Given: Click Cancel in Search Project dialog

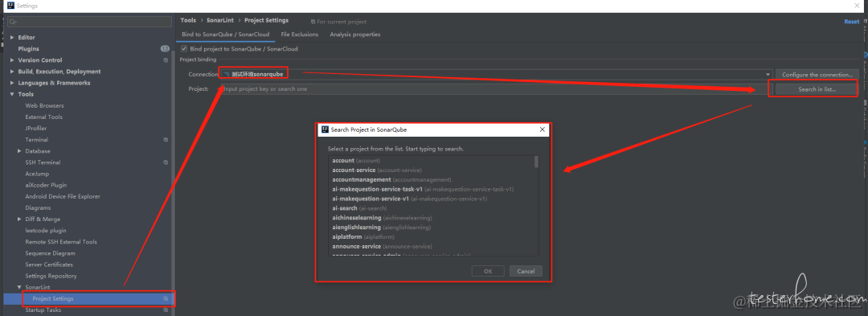Looking at the screenshot, I should tap(526, 271).
